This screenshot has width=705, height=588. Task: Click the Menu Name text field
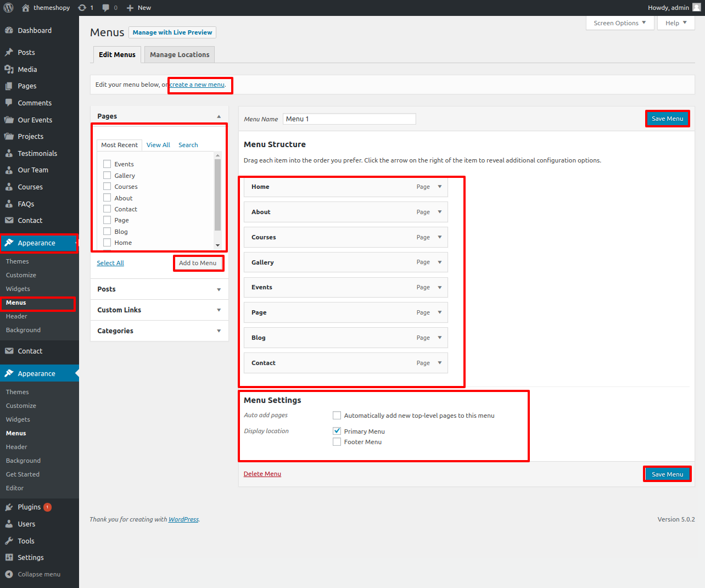[x=349, y=119]
